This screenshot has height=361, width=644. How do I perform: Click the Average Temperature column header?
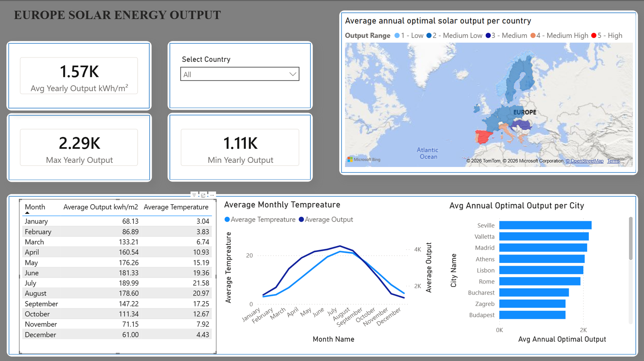(x=176, y=207)
